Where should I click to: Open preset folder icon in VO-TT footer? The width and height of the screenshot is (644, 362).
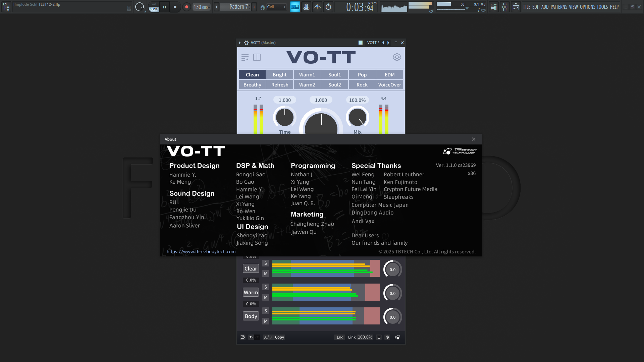point(243,337)
